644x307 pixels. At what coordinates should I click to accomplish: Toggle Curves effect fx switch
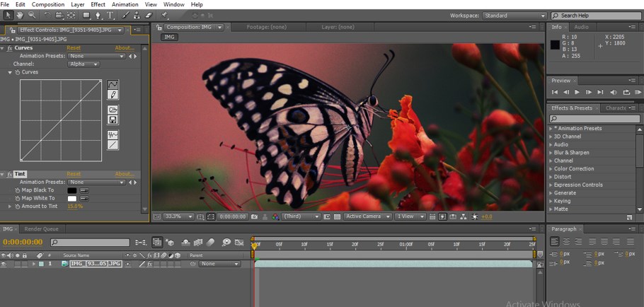(9, 48)
